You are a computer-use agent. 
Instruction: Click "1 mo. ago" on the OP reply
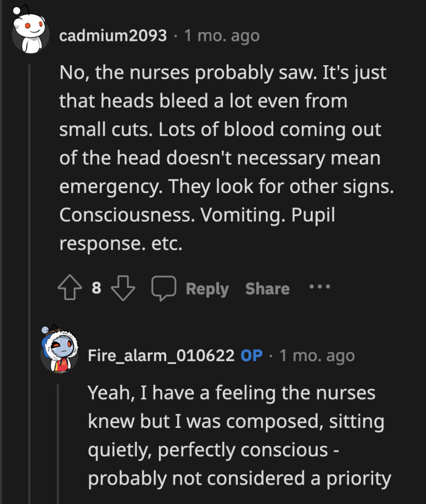point(316,355)
